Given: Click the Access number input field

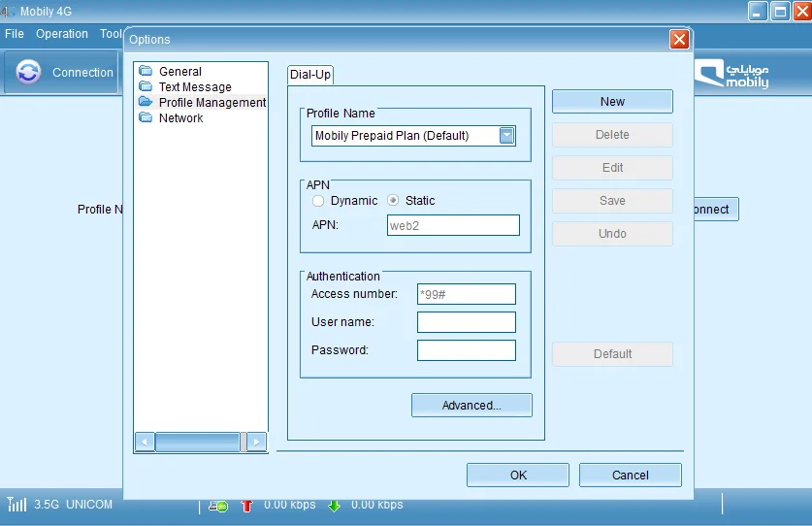Looking at the screenshot, I should pos(466,294).
